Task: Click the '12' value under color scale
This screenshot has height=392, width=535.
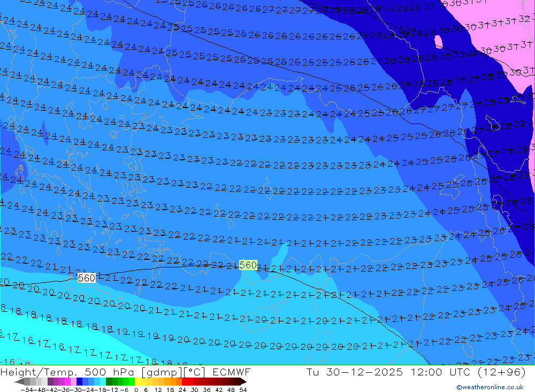Action: (158, 390)
